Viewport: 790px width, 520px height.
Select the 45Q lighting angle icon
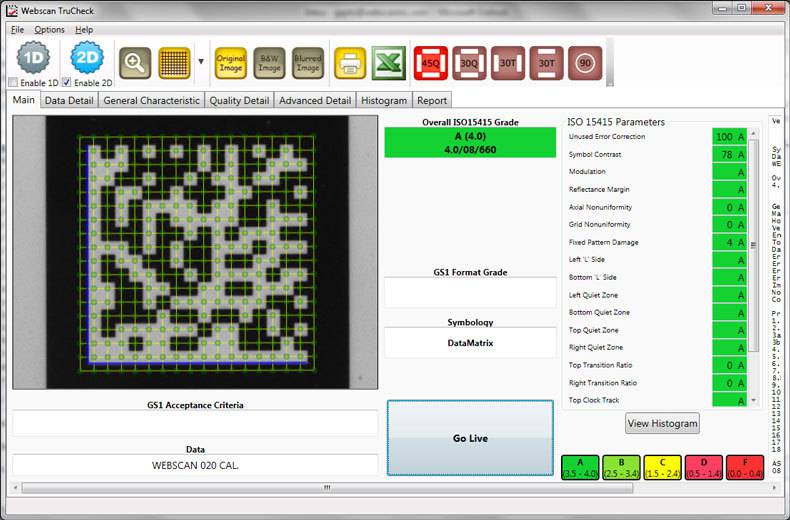click(x=430, y=63)
